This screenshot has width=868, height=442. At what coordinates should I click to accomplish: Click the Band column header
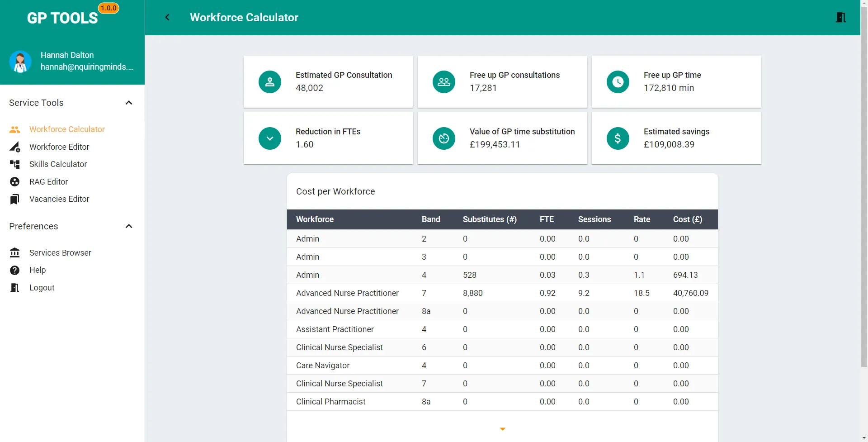(431, 219)
